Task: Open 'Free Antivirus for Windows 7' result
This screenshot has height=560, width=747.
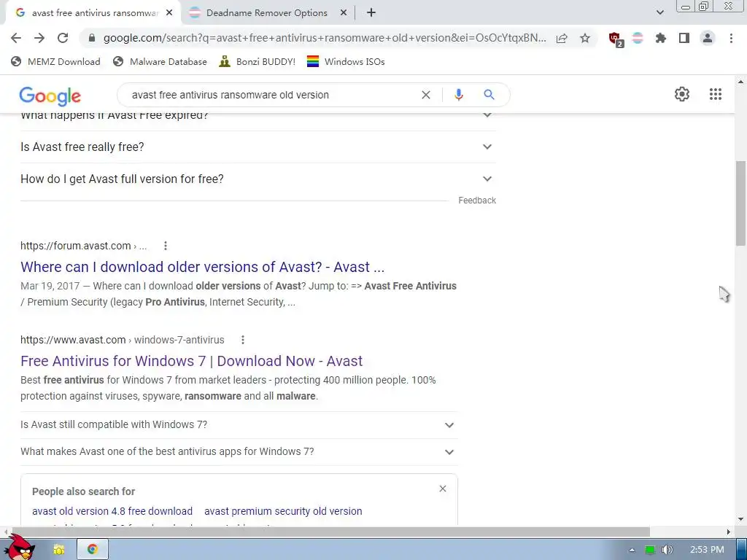Action: (192, 362)
